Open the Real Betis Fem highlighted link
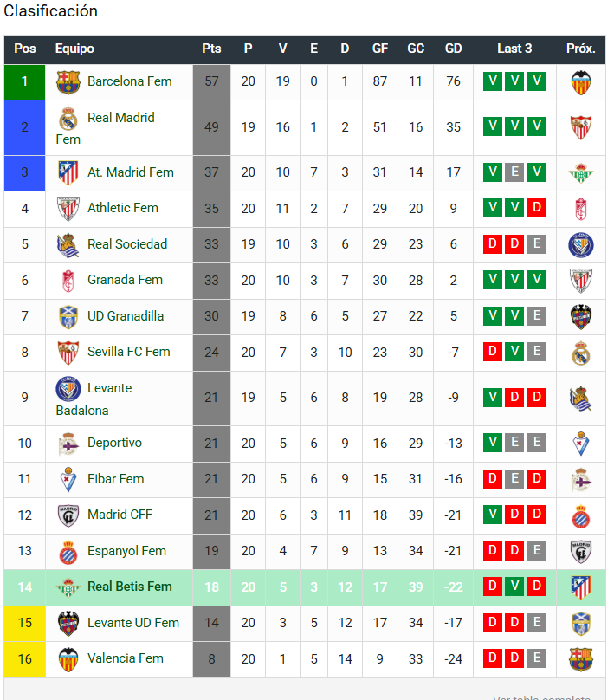Image resolution: width=614 pixels, height=700 pixels. (x=129, y=587)
